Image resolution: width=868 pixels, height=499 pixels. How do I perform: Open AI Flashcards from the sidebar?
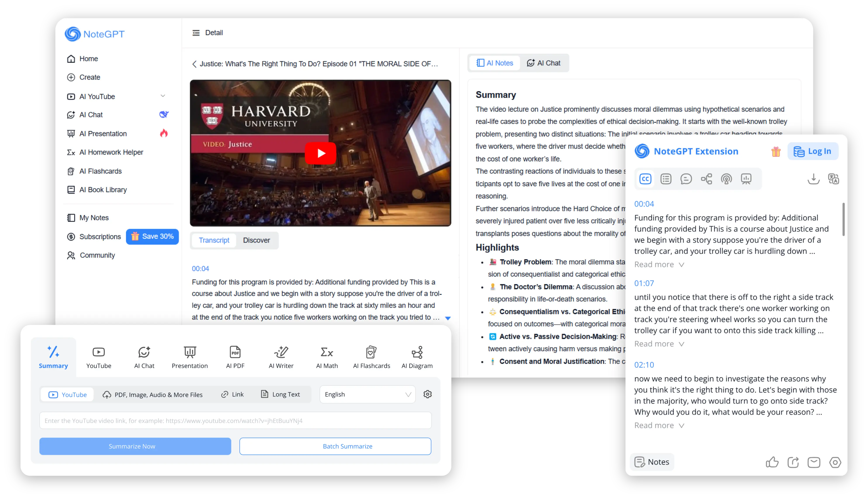click(100, 171)
